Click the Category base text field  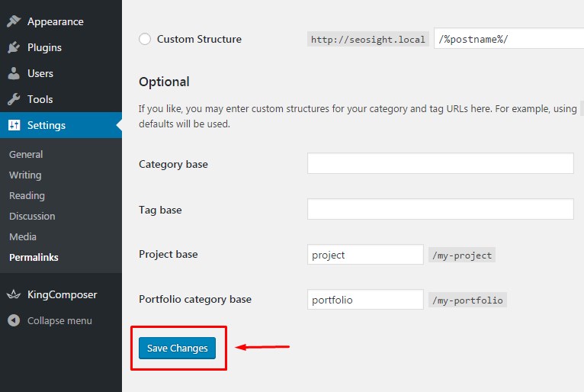(440, 163)
